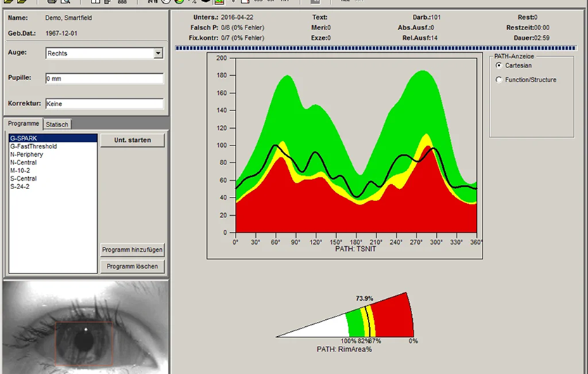The height and width of the screenshot is (374, 588).
Task: Switch to the Statisch tab
Action: click(x=57, y=124)
